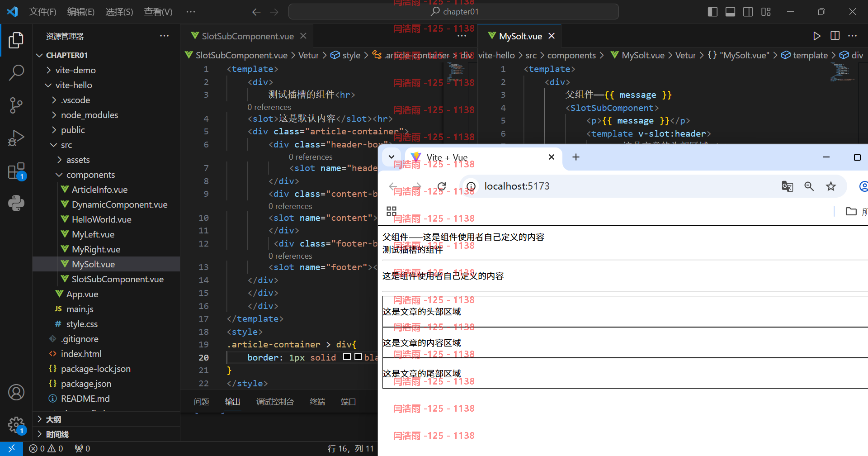Close the MySolt.vue editor tab
The width and height of the screenshot is (868, 456).
(552, 36)
